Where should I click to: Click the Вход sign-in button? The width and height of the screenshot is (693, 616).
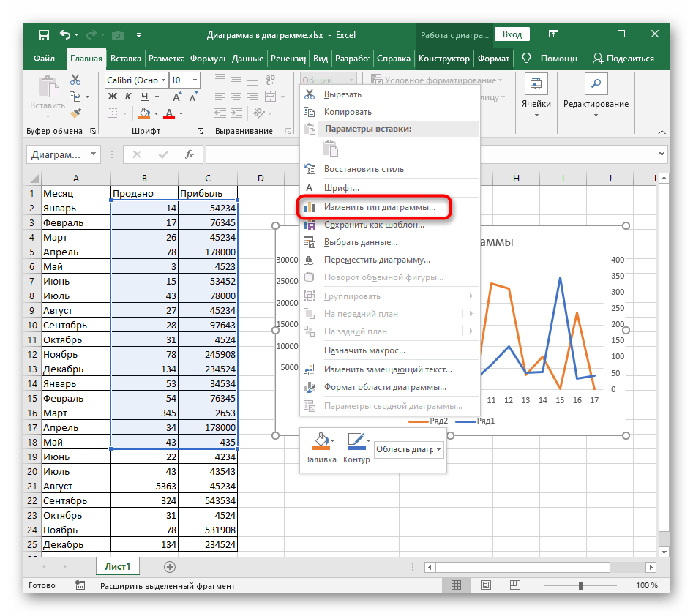click(x=512, y=34)
